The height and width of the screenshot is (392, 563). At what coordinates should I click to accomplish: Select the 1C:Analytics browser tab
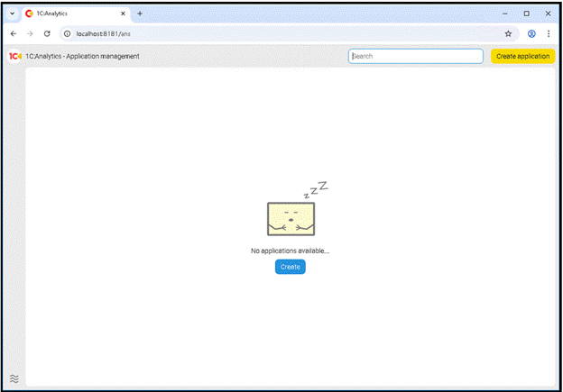(x=76, y=14)
